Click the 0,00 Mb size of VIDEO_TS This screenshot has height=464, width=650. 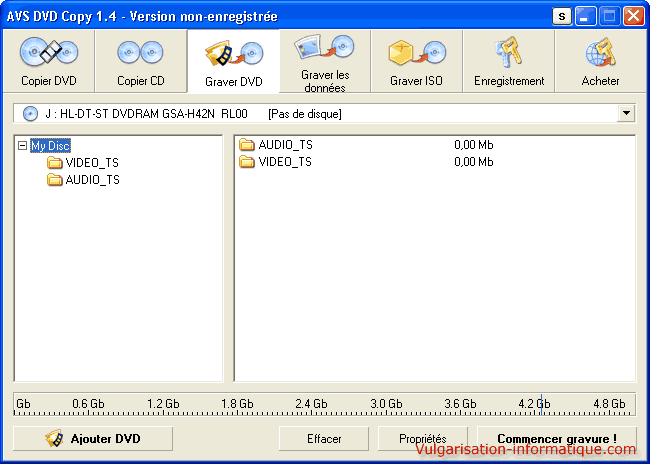point(474,162)
